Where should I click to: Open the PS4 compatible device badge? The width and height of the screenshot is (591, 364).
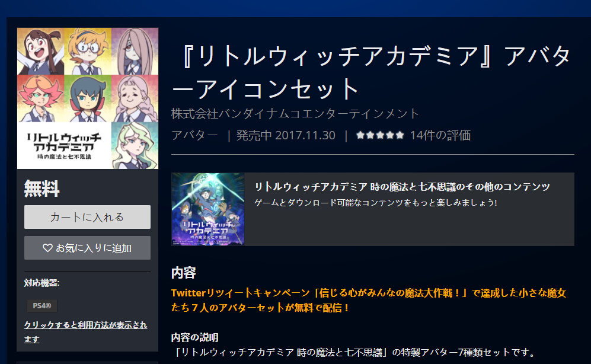[42, 305]
